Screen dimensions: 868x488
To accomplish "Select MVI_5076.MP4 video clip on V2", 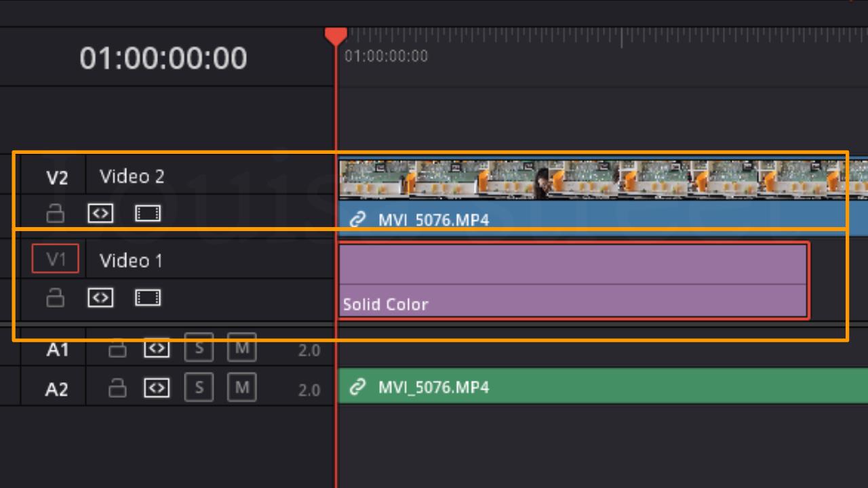I will [x=603, y=197].
